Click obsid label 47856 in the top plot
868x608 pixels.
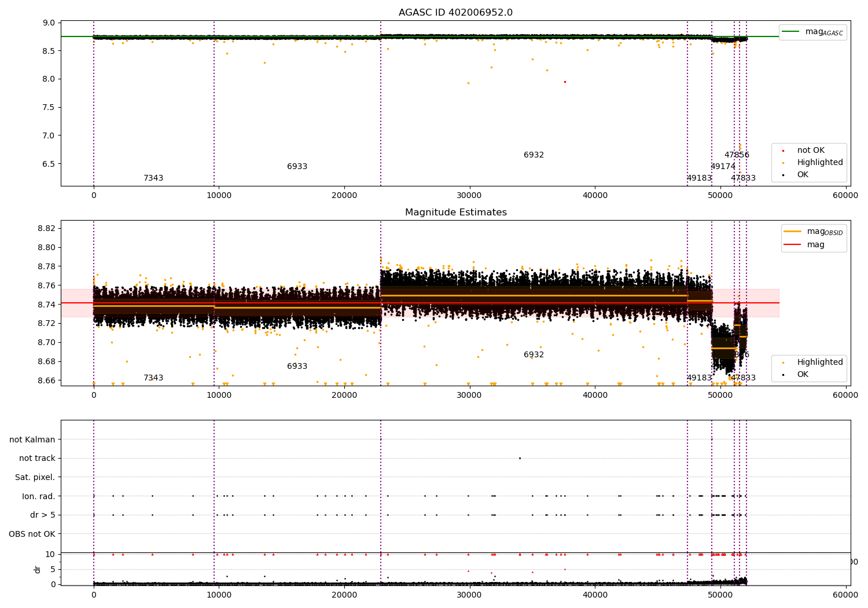click(737, 155)
